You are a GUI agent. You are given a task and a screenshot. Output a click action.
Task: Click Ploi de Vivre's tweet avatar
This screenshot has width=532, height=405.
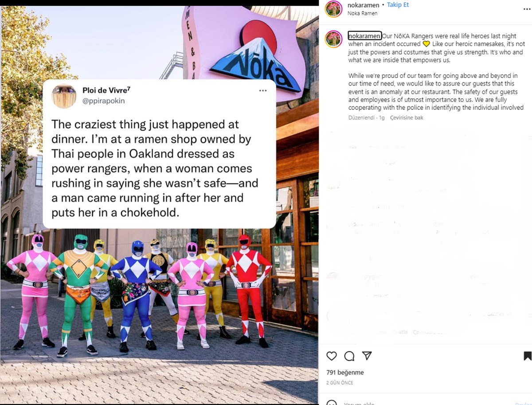tap(64, 96)
